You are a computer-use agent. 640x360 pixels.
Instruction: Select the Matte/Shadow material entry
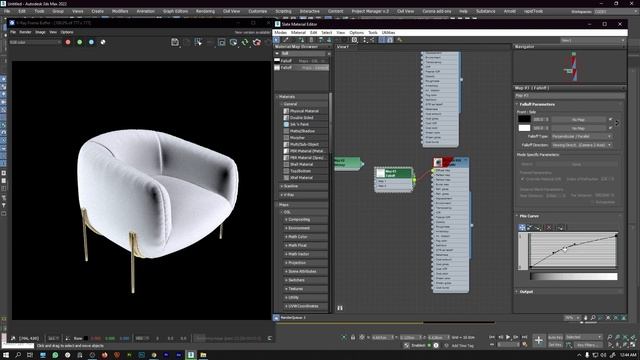point(305,131)
